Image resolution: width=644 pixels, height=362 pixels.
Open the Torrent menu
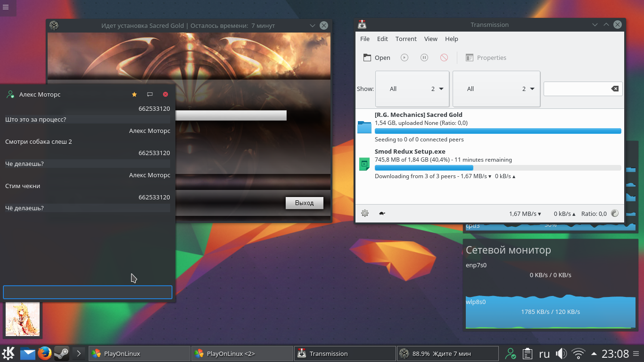pyautogui.click(x=406, y=39)
